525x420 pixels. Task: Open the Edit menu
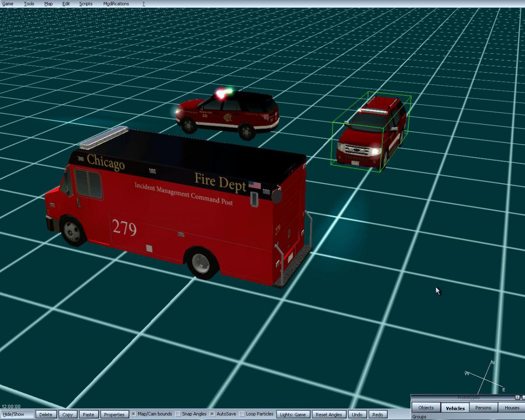(x=66, y=4)
